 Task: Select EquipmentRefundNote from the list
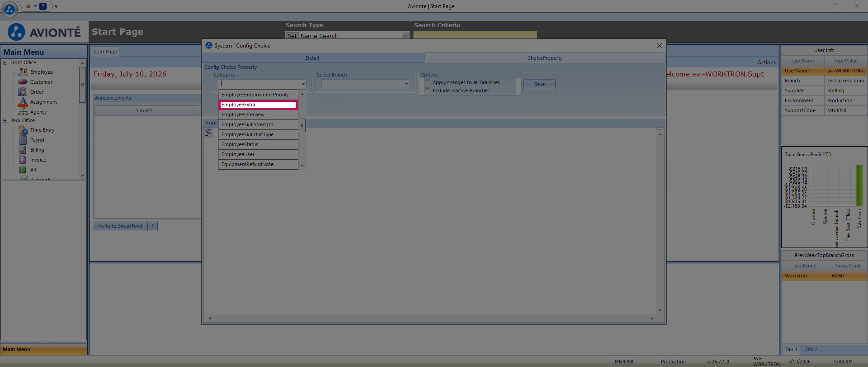[x=258, y=164]
